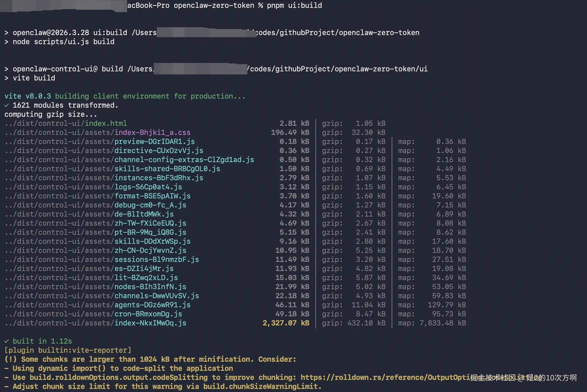
Task: Click file name lit-BZwq2xLD.js
Action: click(146, 278)
